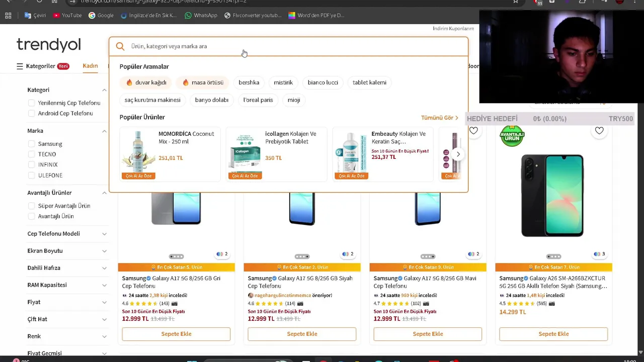Image resolution: width=644 pixels, height=362 pixels.
Task: Click color variants swatch on Galaxy A26
Action: [x=599, y=254]
